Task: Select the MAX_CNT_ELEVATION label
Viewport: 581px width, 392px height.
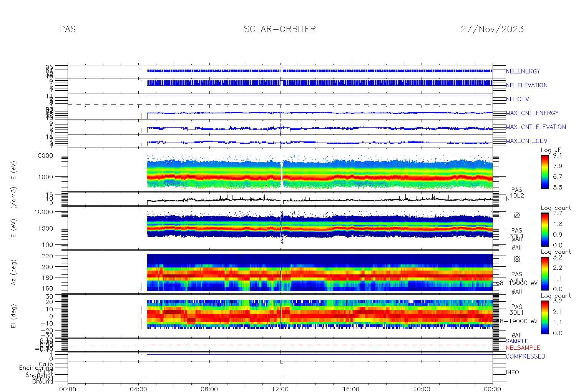Action: pos(536,127)
